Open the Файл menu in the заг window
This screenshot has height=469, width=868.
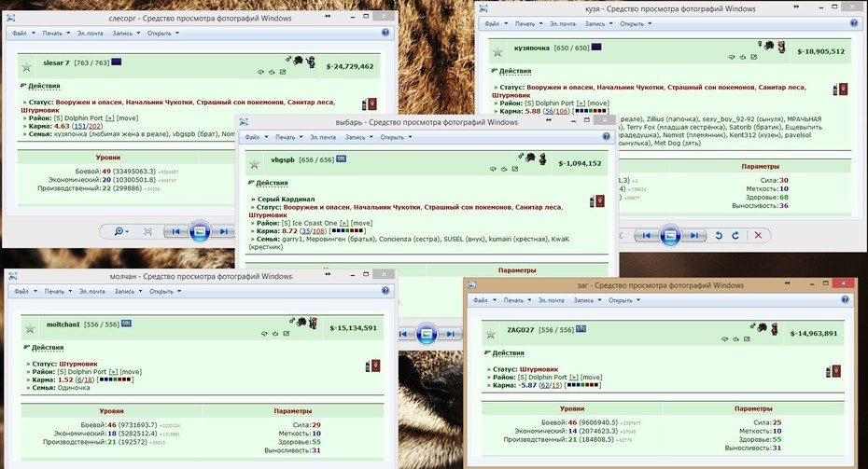484,300
